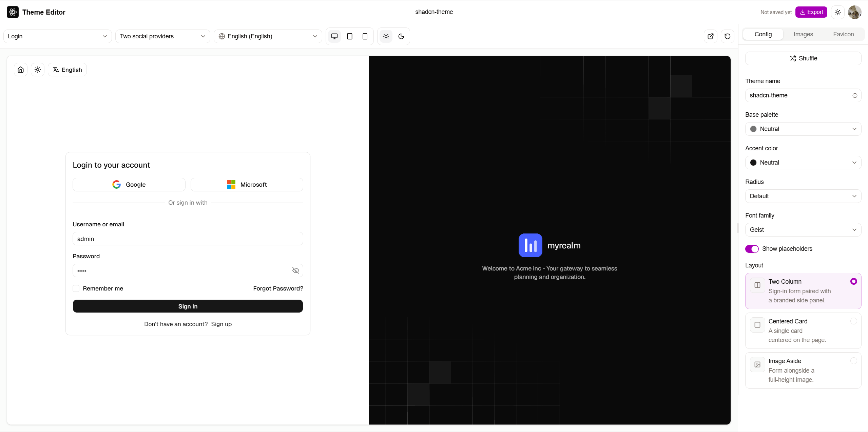868x432 pixels.
Task: Click the home icon in preview
Action: point(21,70)
